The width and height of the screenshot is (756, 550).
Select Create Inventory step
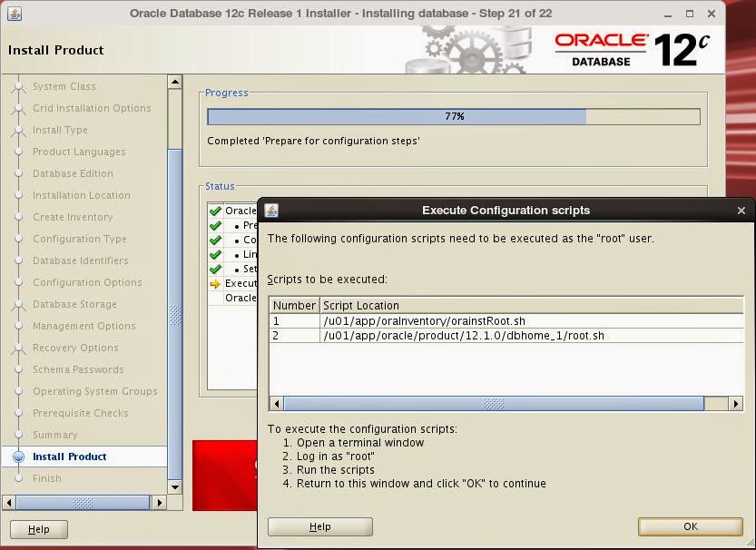(x=73, y=217)
